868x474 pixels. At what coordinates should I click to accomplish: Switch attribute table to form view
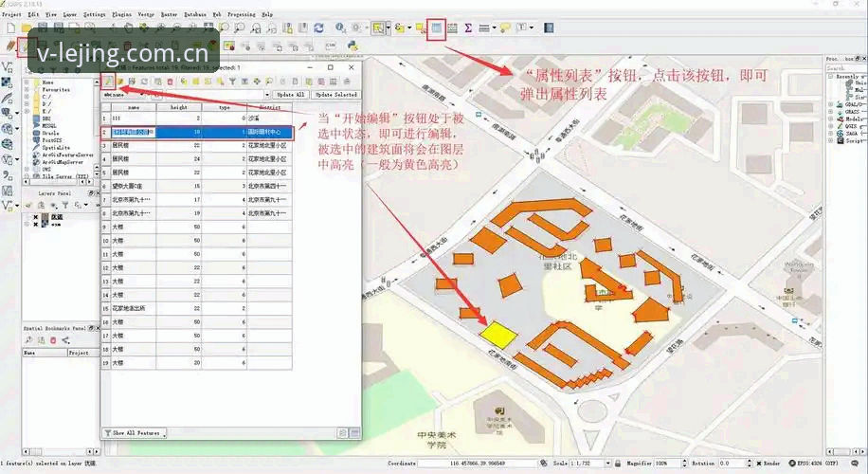[343, 433]
